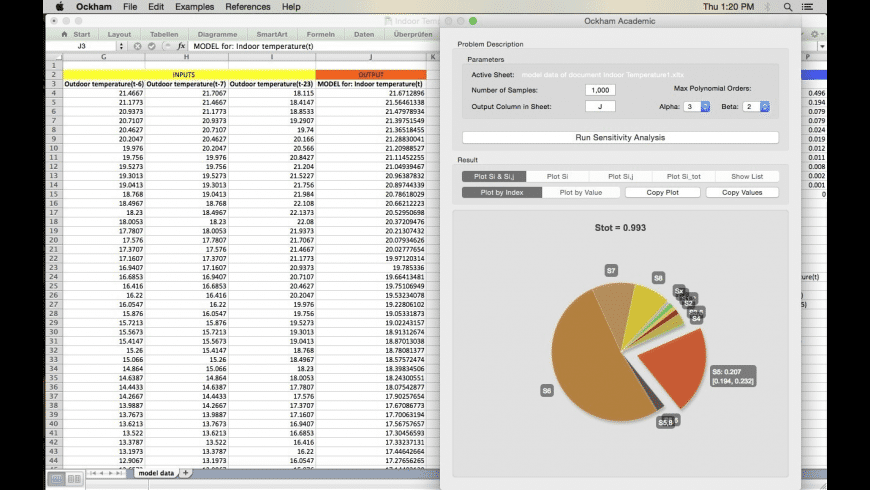Viewport: 870px width, 490px height.
Task: Click the Copy Values button
Action: click(x=743, y=192)
